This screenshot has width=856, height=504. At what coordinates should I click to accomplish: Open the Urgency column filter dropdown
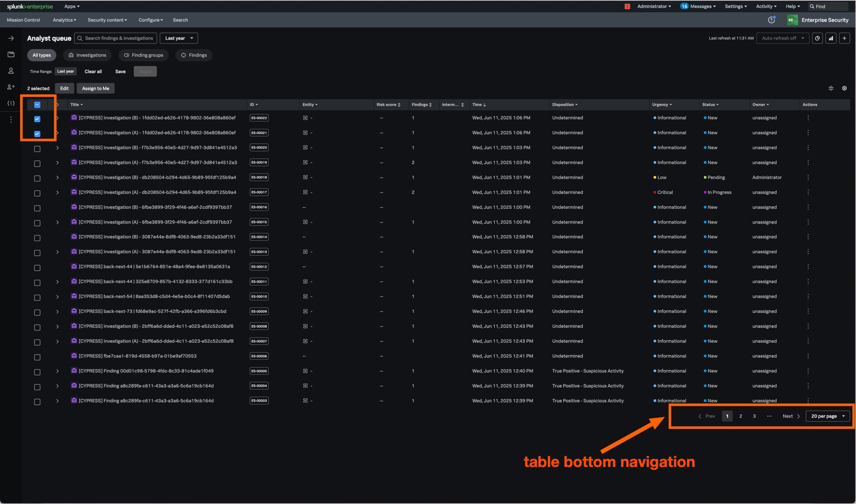pyautogui.click(x=662, y=105)
